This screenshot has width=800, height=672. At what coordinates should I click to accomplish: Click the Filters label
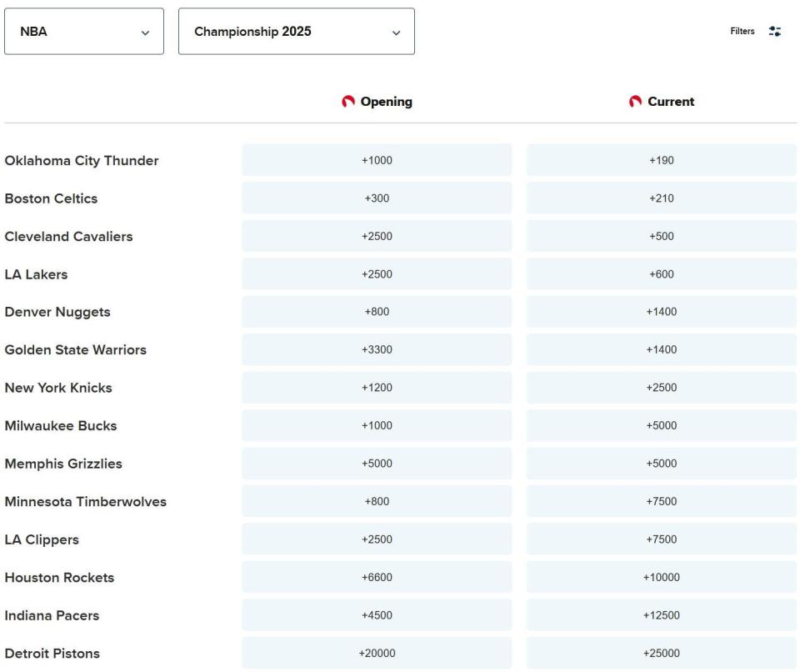742,32
